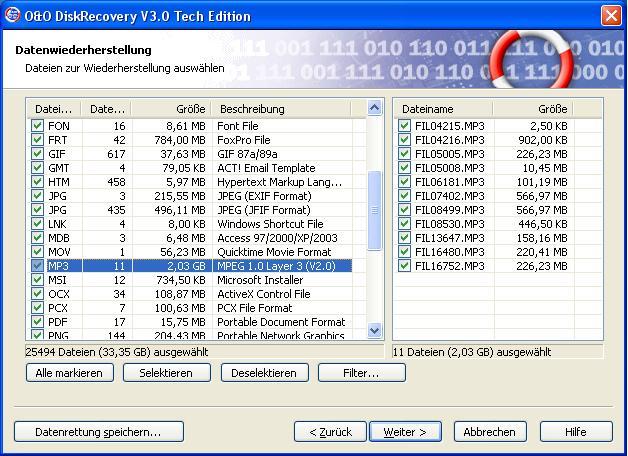Click the scroll down arrow of file type list

click(x=374, y=331)
